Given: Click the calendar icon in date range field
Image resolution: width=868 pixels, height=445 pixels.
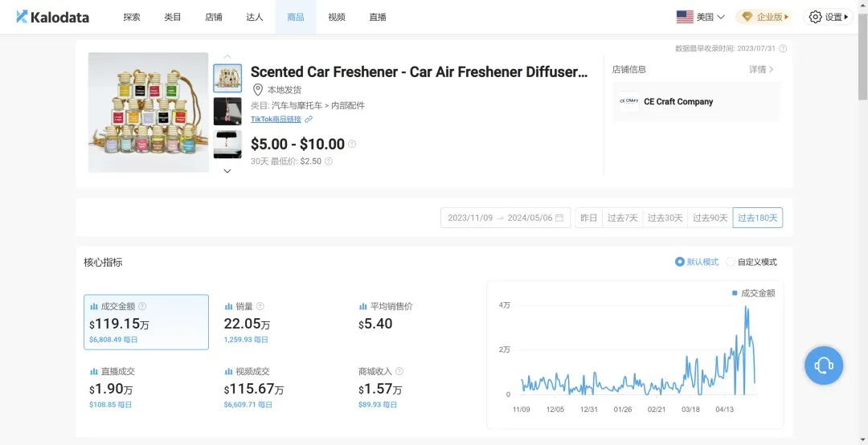Looking at the screenshot, I should pyautogui.click(x=559, y=218).
